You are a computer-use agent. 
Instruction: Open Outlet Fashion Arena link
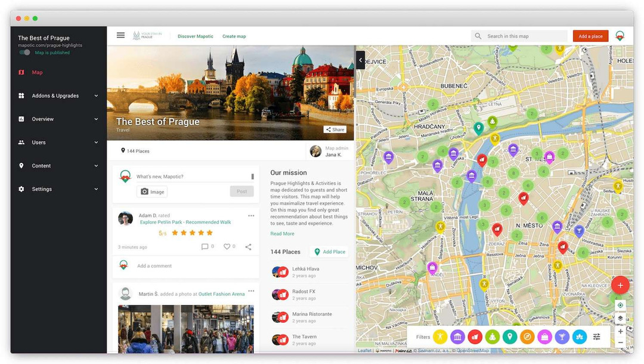click(x=221, y=294)
